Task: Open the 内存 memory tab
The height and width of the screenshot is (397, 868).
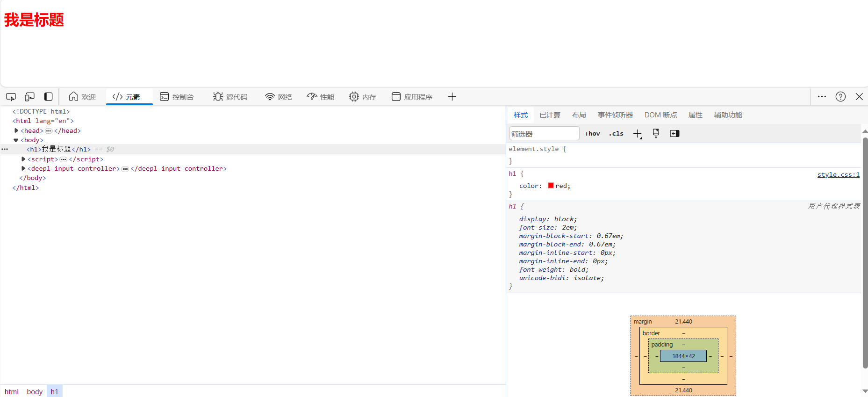Action: [363, 97]
